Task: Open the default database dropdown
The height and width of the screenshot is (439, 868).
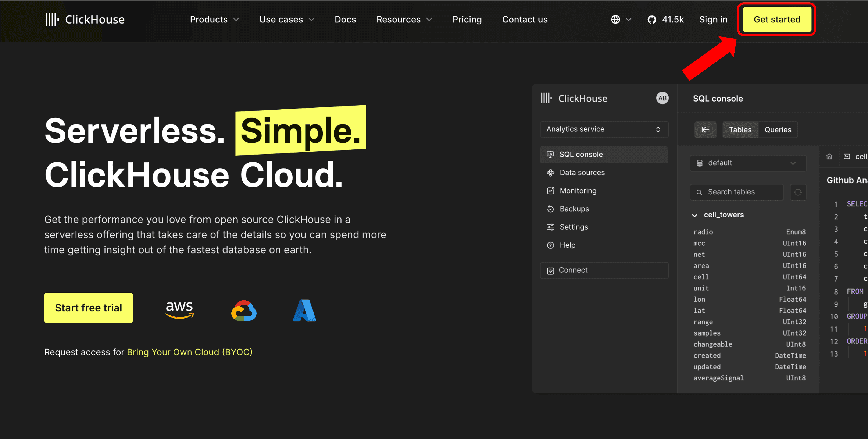Action: pos(748,163)
